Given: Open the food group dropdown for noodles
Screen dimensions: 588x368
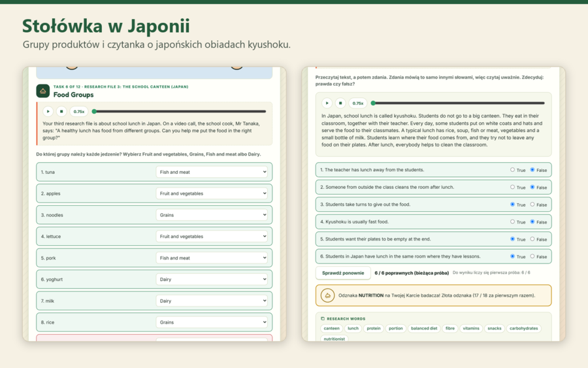Looking at the screenshot, I should [212, 215].
